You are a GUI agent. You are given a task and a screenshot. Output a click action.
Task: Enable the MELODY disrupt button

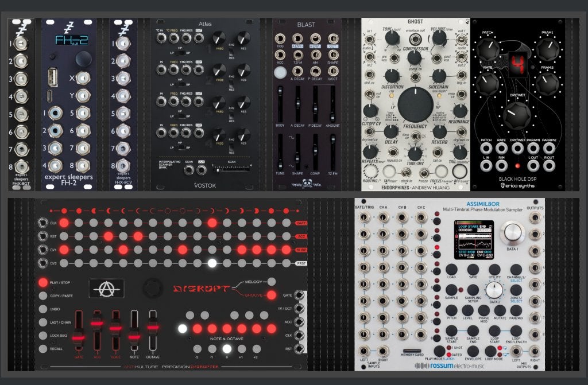click(272, 282)
